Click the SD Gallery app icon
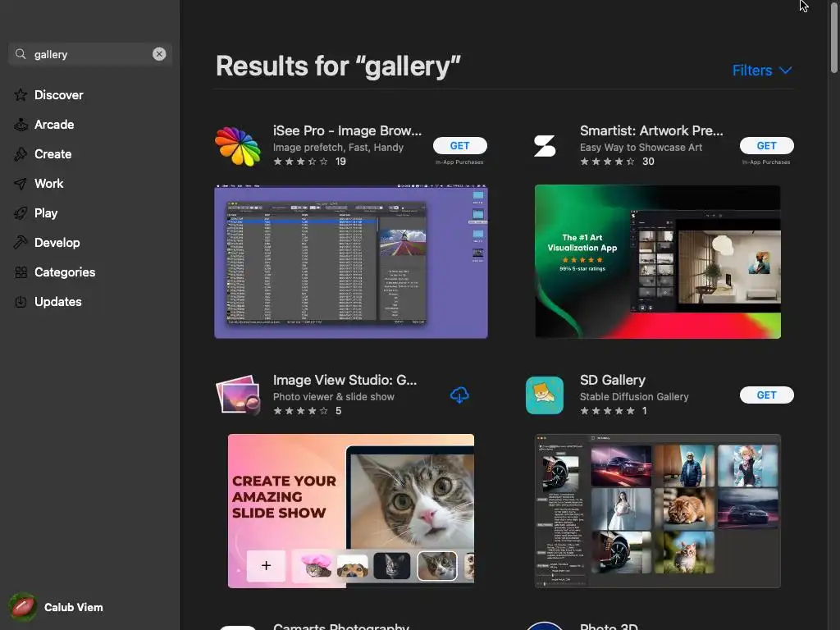The width and height of the screenshot is (840, 630). [x=545, y=395]
